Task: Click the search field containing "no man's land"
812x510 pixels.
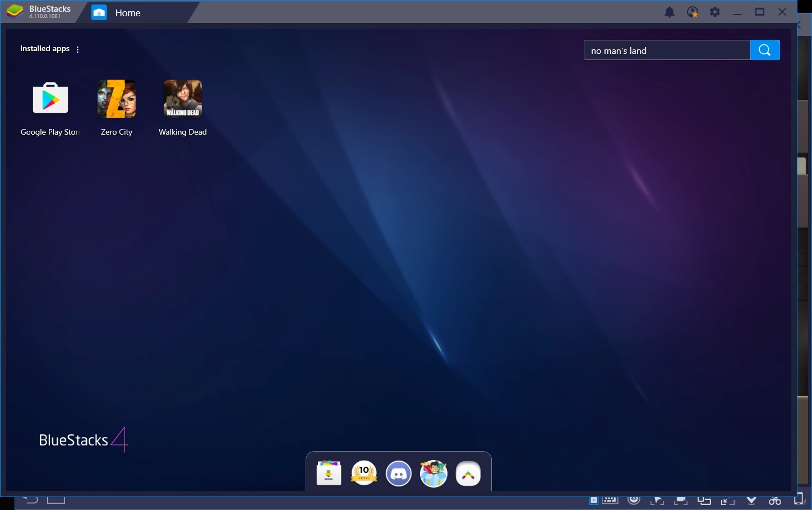Action: tap(667, 50)
